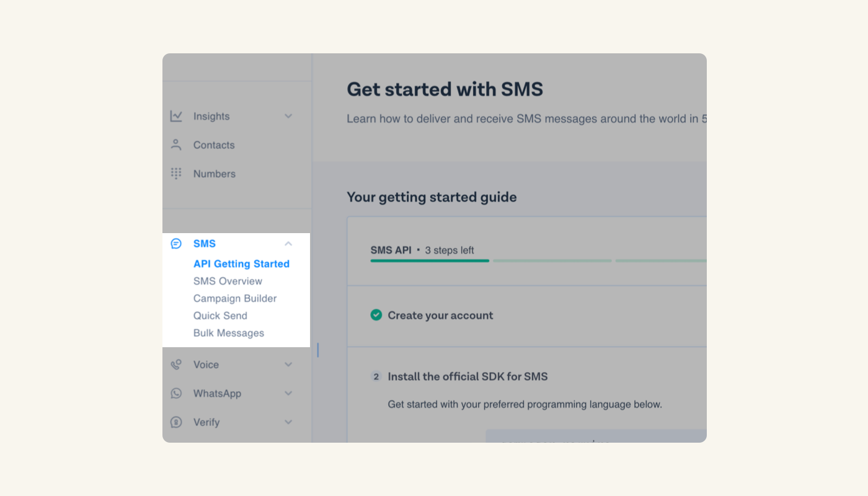868x496 pixels.
Task: Click the step 2 number badge
Action: click(x=376, y=376)
